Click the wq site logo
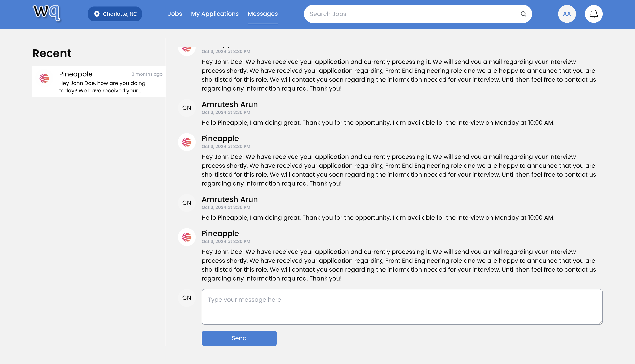 [x=47, y=13]
